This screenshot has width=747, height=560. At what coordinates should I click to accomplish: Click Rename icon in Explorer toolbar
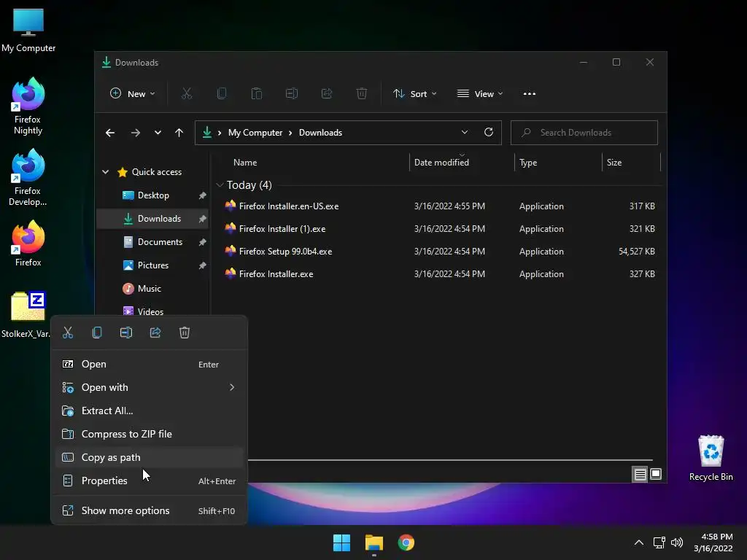(x=292, y=94)
